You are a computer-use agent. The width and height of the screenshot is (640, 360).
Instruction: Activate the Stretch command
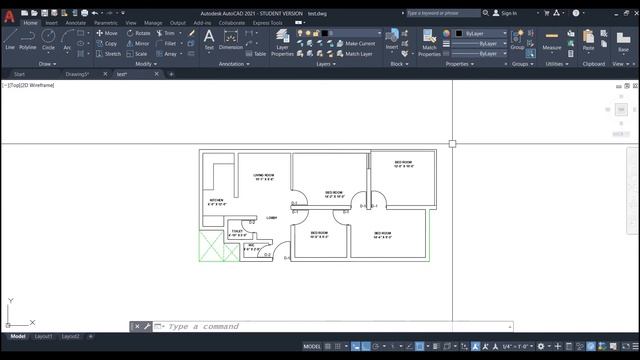(109, 53)
